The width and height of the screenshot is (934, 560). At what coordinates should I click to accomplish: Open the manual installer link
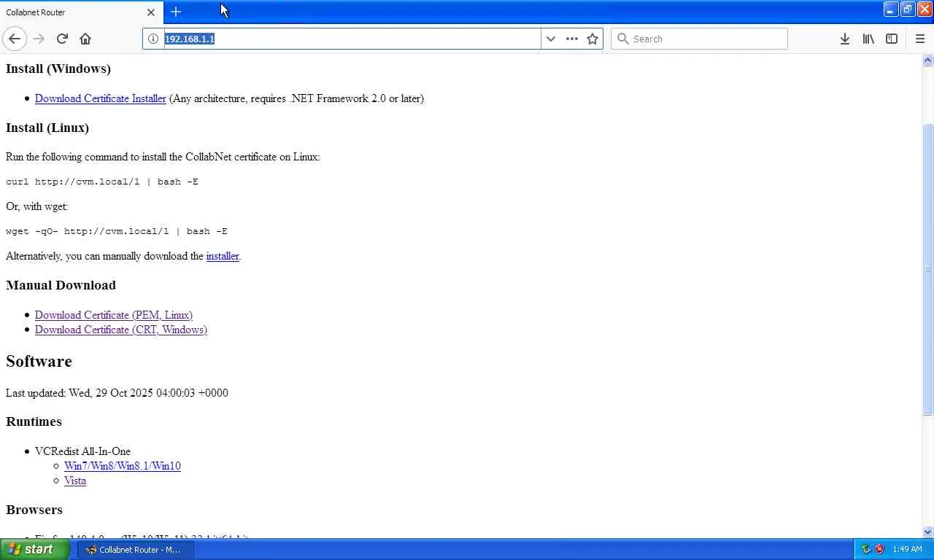223,256
